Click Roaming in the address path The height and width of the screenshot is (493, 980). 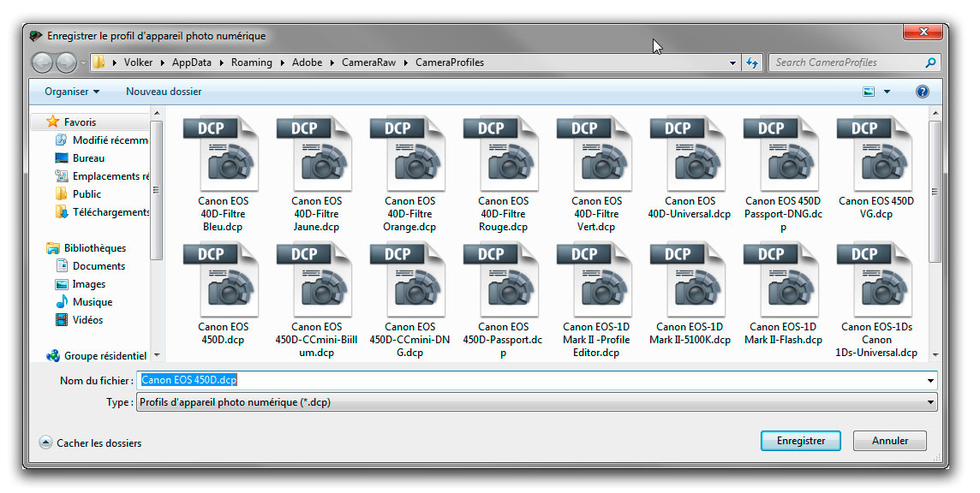(x=252, y=62)
